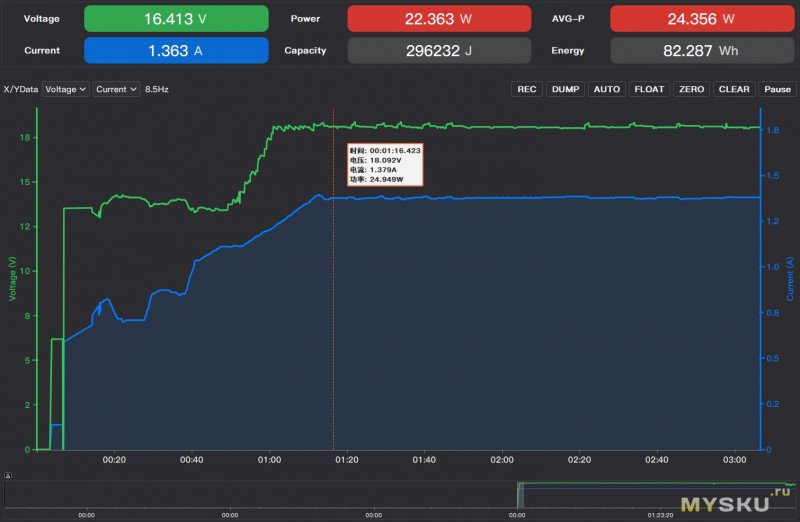This screenshot has height=522, width=800.
Task: Open the Current axis dropdown
Action: [x=117, y=89]
